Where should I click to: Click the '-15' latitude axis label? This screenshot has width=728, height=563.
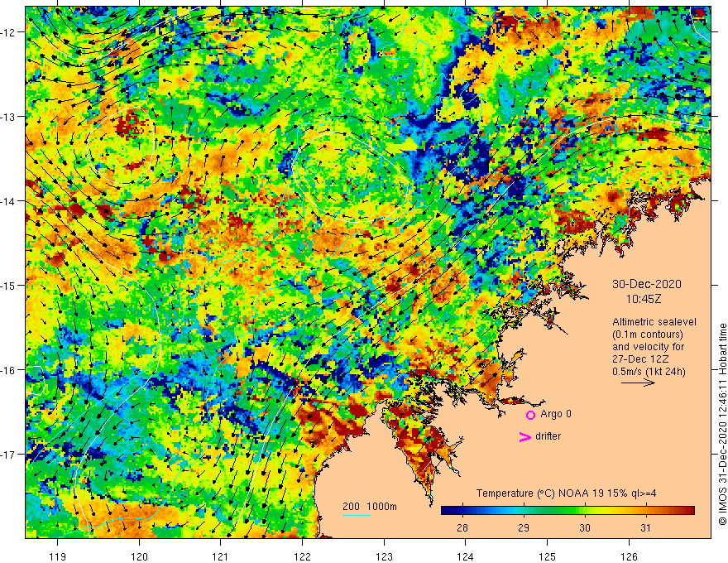point(9,285)
